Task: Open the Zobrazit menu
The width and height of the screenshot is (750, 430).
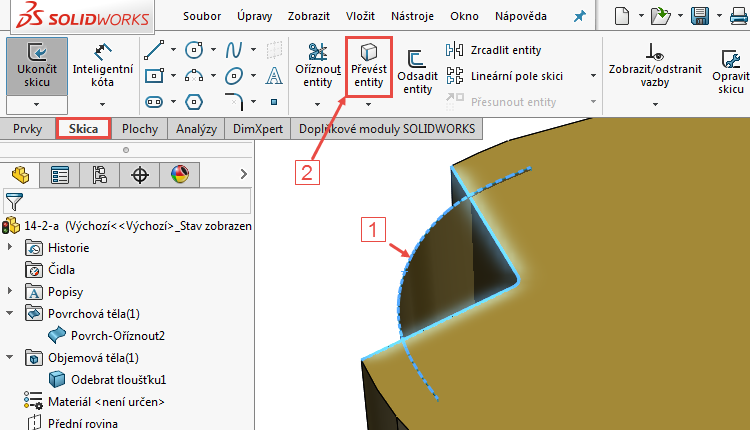Action: 309,16
